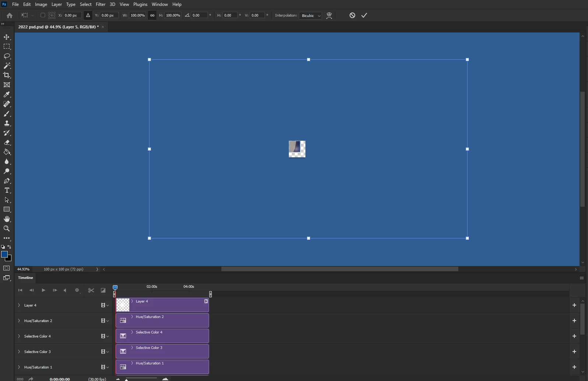
Task: Select the Brush tool
Action: [x=7, y=113]
